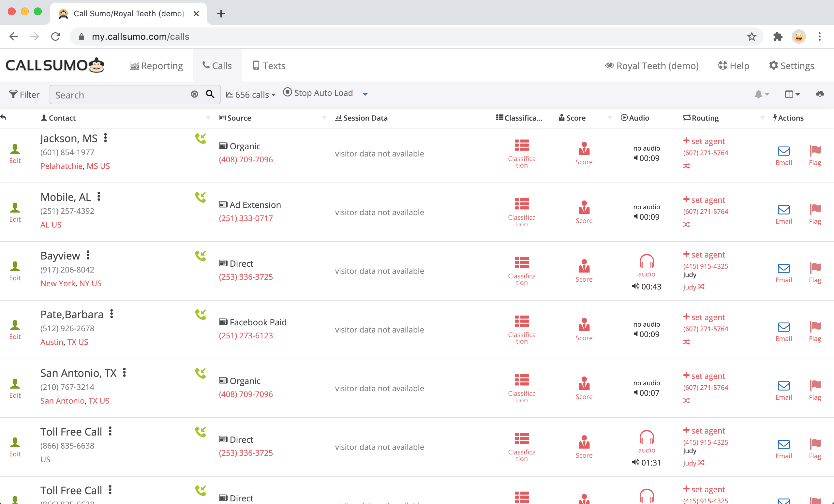Edit contact icon for Jackson, MS
Image resolution: width=834 pixels, height=504 pixels.
coord(15,149)
